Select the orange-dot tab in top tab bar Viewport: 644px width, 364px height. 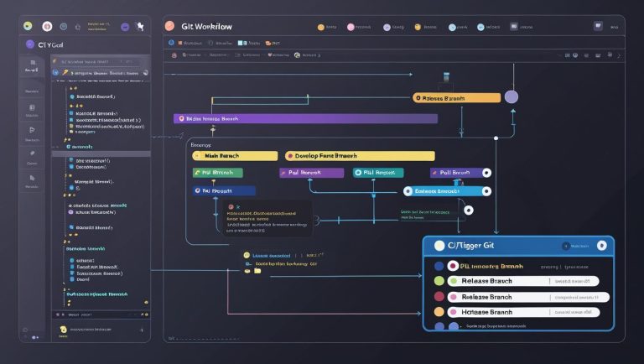coord(327,27)
